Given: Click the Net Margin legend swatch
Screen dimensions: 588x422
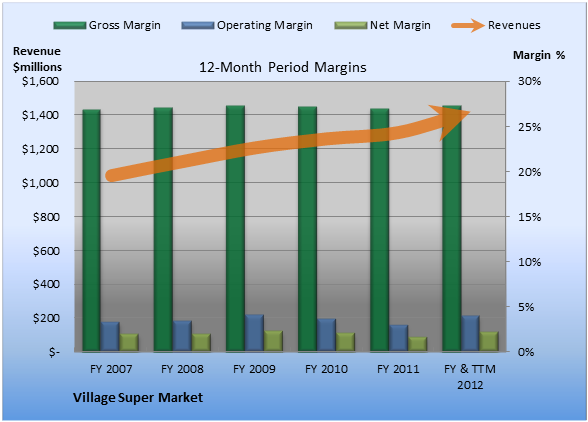Looking at the screenshot, I should [x=351, y=26].
